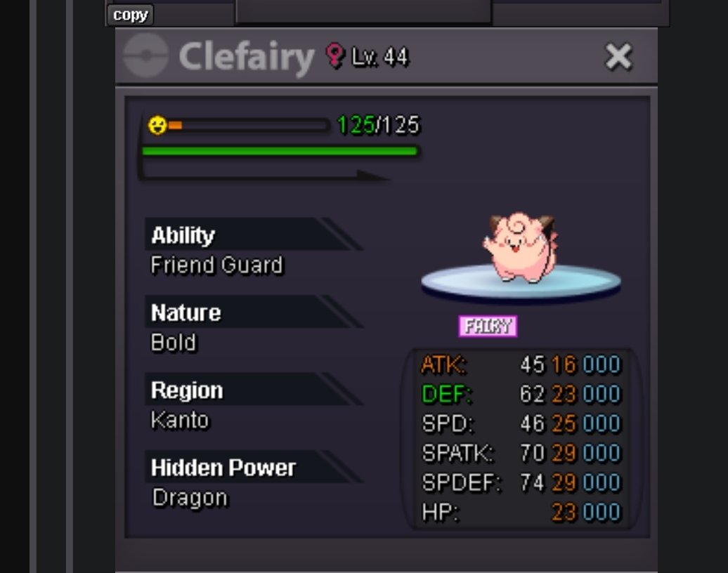Click the Clefairy sprite image
The height and width of the screenshot is (573, 728).
[x=519, y=247]
